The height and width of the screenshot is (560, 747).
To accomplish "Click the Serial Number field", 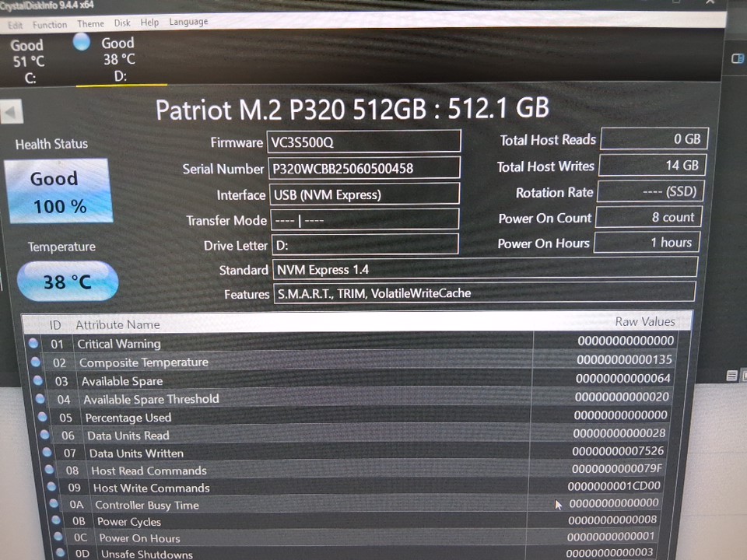I will click(x=364, y=168).
